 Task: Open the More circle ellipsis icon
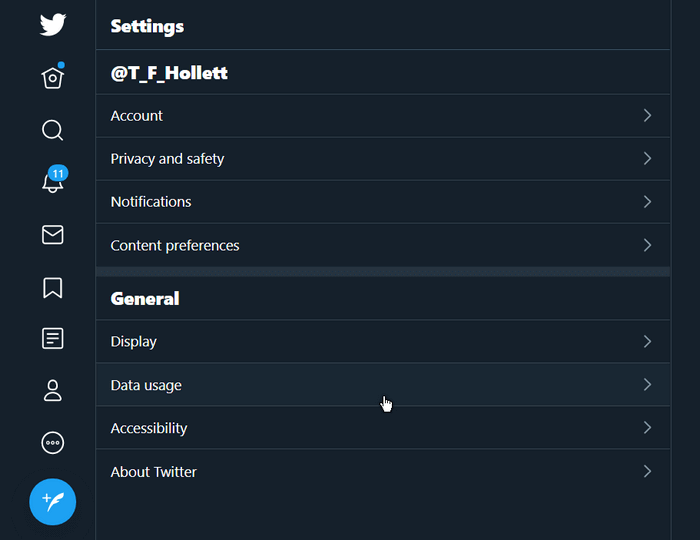point(53,443)
